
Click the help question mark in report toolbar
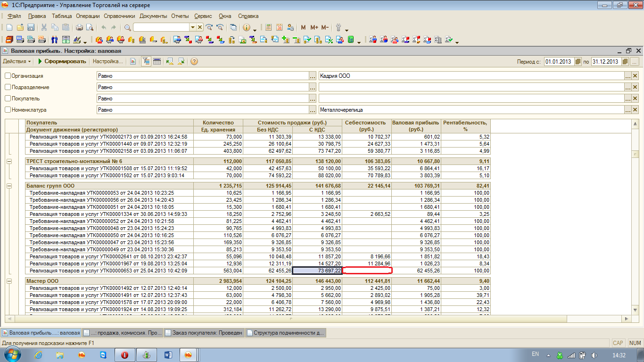pyautogui.click(x=194, y=61)
